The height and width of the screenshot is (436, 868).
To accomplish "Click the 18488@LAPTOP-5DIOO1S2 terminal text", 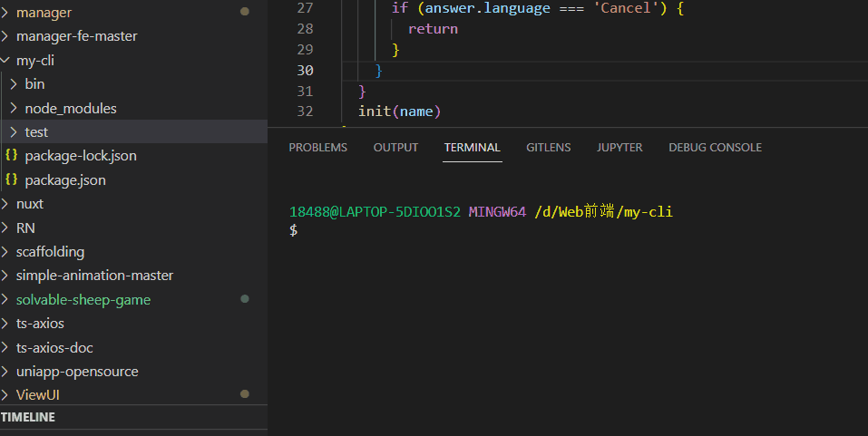I will tap(375, 211).
